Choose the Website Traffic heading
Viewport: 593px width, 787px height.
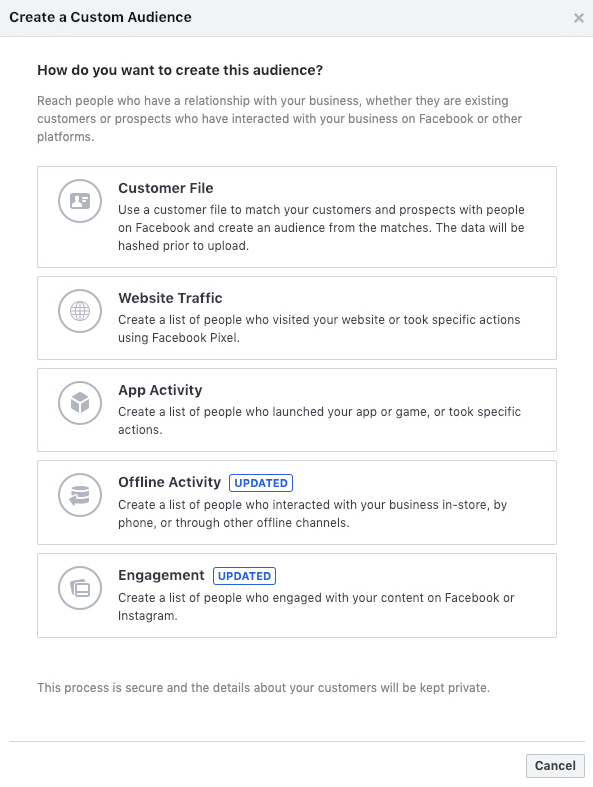tap(170, 298)
